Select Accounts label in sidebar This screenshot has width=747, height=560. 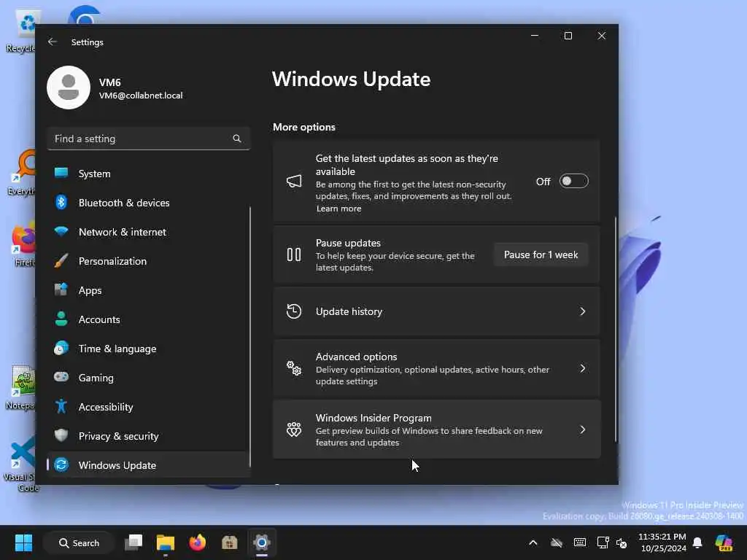pyautogui.click(x=99, y=319)
